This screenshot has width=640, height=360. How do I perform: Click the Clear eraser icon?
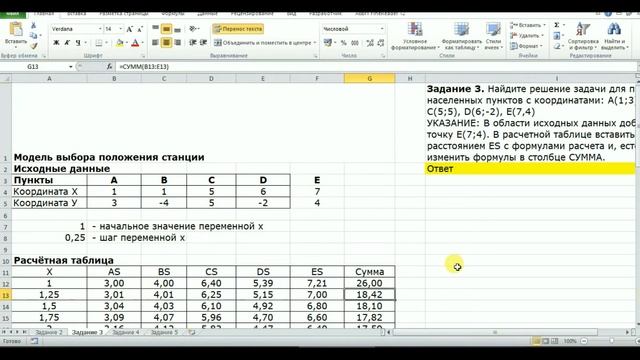pyautogui.click(x=557, y=46)
